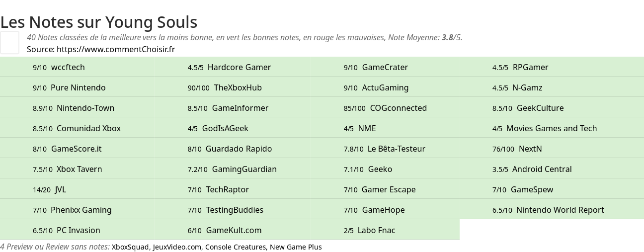Screen dimensions: 644x252
Task: Select the GameInformer 8.5/10 entry
Action: click(240, 108)
